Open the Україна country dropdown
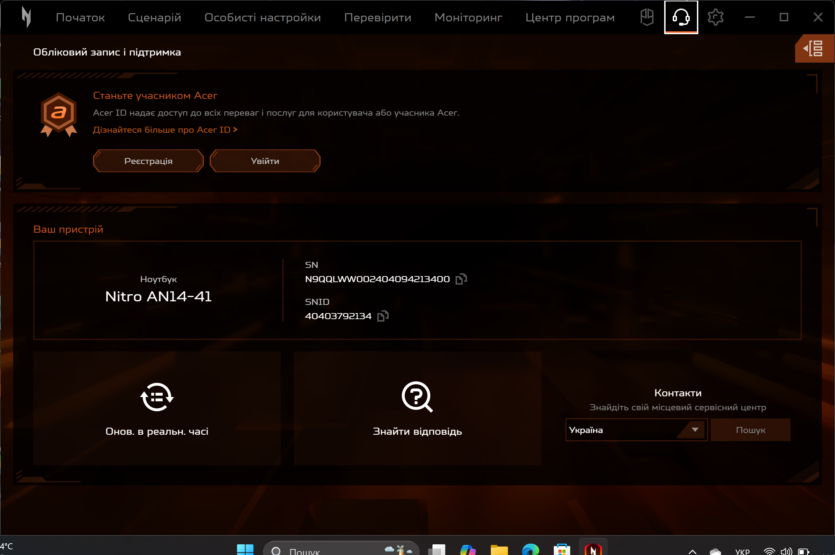Image resolution: width=835 pixels, height=555 pixels. click(x=636, y=430)
